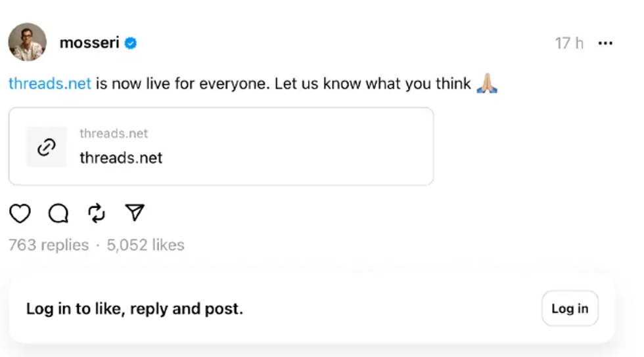Share the post with the send icon
This screenshot has width=644, height=357.
[x=135, y=213]
